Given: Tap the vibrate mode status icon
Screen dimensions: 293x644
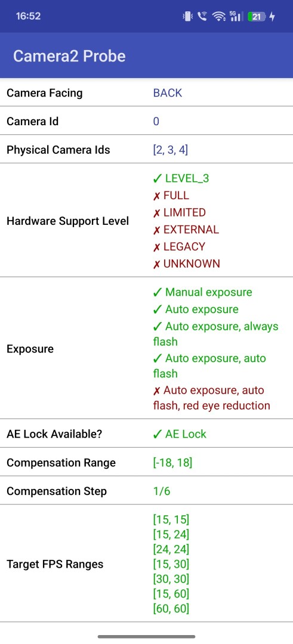Looking at the screenshot, I should [x=188, y=17].
